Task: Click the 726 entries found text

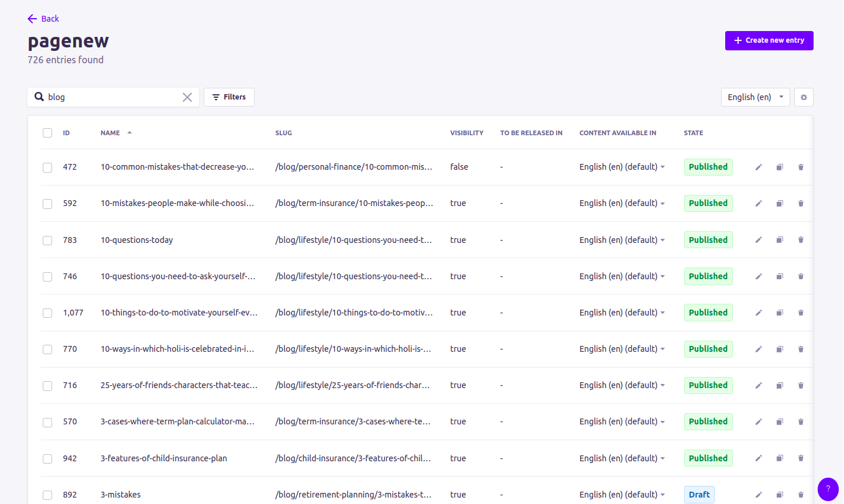Action: point(66,60)
